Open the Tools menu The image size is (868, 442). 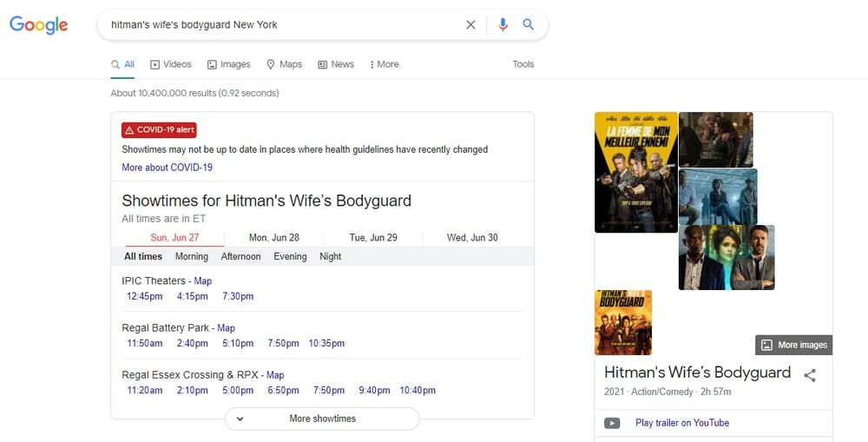point(523,64)
